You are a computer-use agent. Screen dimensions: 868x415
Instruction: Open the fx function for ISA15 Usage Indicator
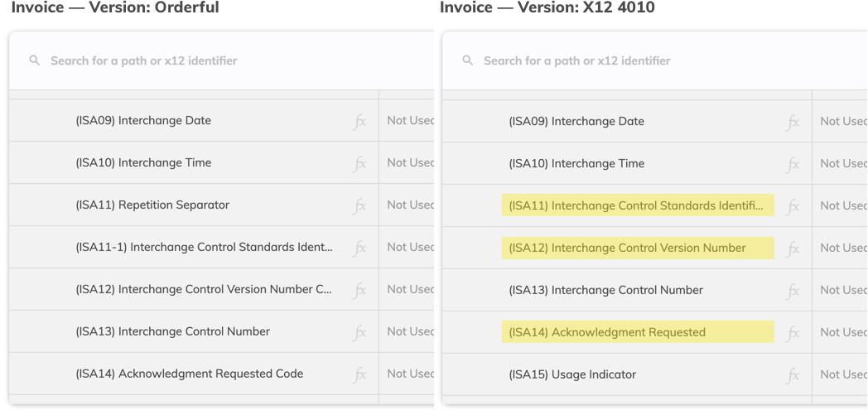[x=793, y=374]
